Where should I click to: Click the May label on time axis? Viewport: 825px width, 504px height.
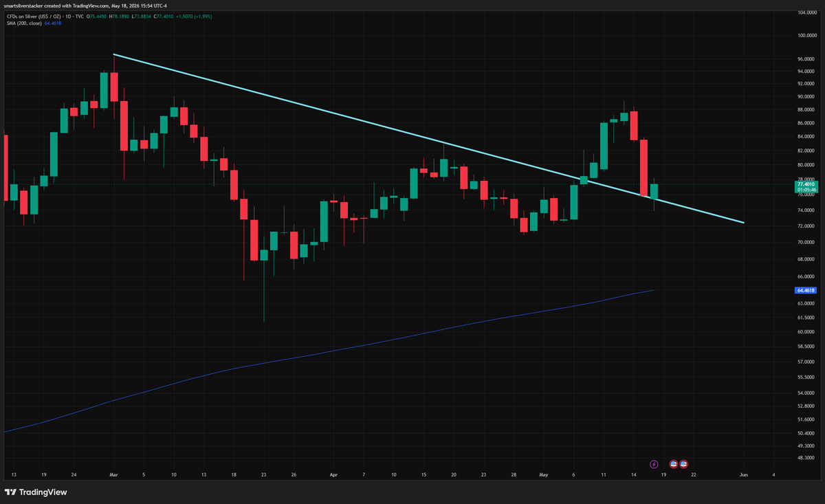pyautogui.click(x=544, y=474)
